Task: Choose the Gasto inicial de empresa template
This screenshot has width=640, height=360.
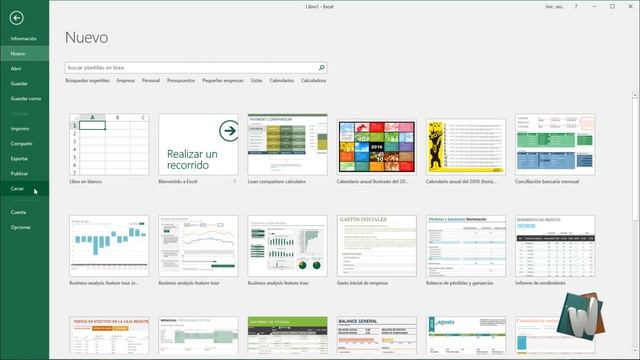Action: coord(377,246)
